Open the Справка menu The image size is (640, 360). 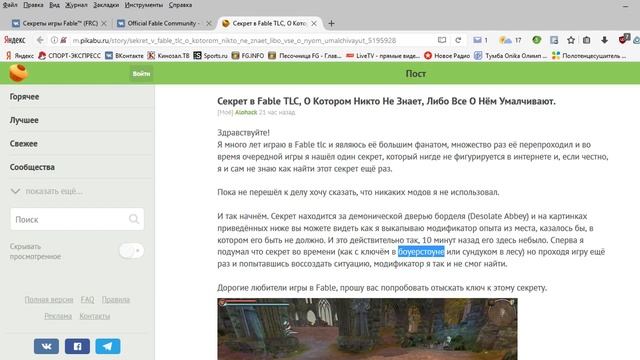coord(180,5)
